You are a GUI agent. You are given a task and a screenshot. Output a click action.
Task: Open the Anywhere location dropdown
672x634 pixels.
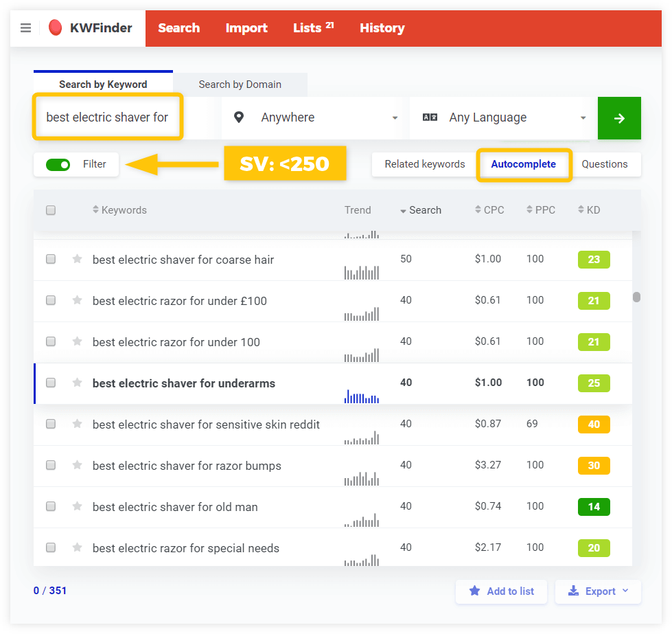tap(312, 117)
